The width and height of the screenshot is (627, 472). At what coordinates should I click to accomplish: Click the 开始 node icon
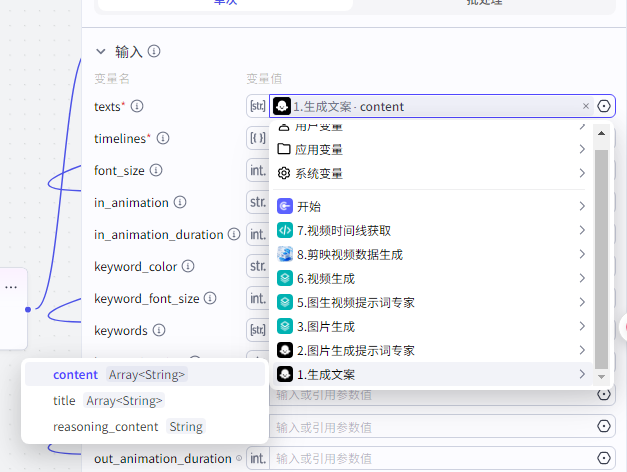[284, 206]
